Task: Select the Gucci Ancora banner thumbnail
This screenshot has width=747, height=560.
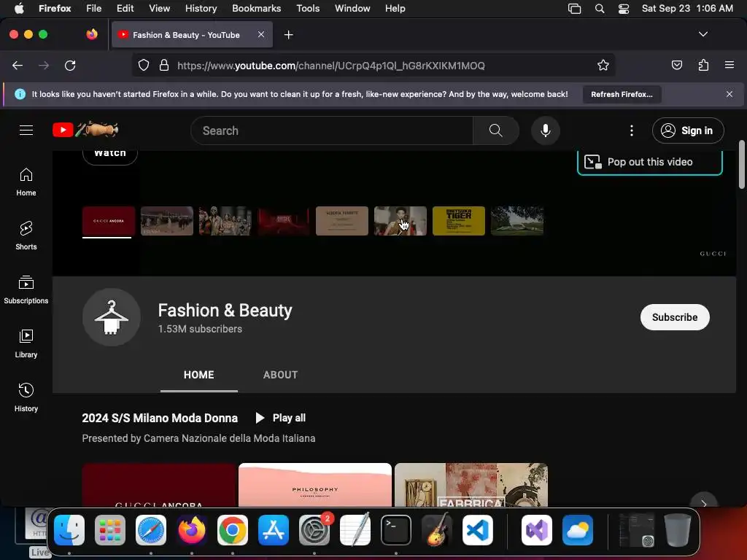Action: tap(109, 221)
